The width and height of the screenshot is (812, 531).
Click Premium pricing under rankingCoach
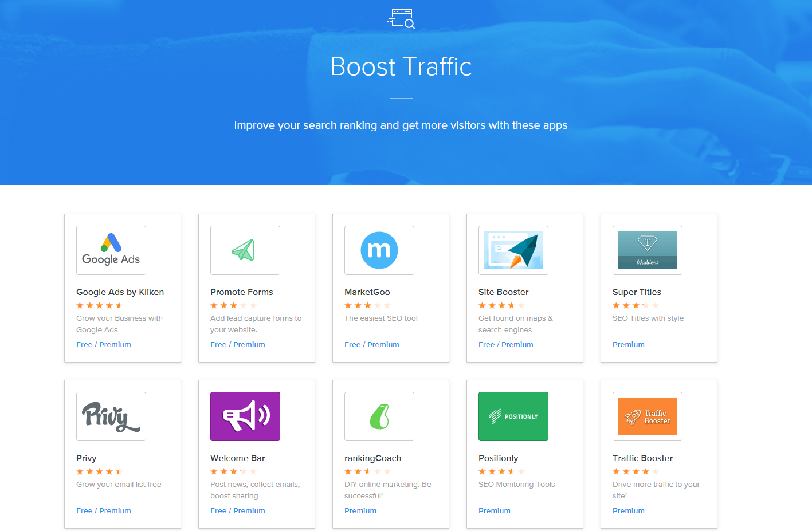pos(360,510)
